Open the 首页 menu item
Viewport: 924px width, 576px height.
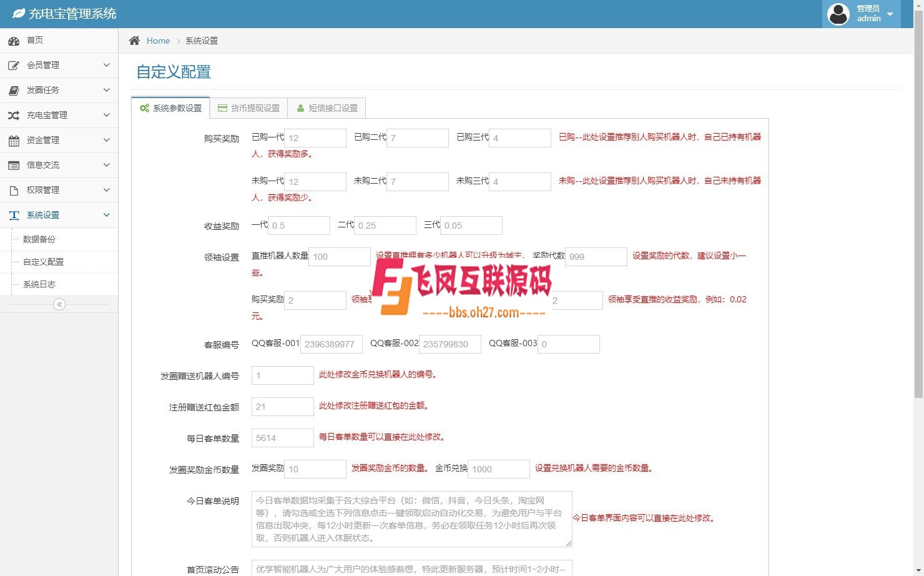tap(59, 41)
